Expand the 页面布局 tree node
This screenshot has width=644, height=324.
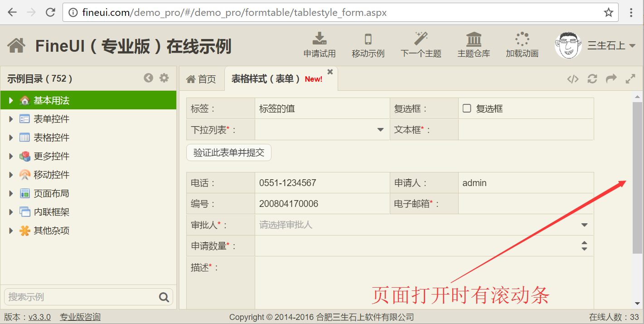click(x=11, y=193)
